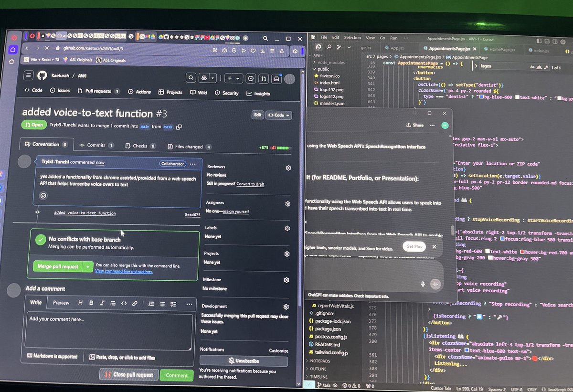Open README.md in Cursor file explorer

coord(324,344)
